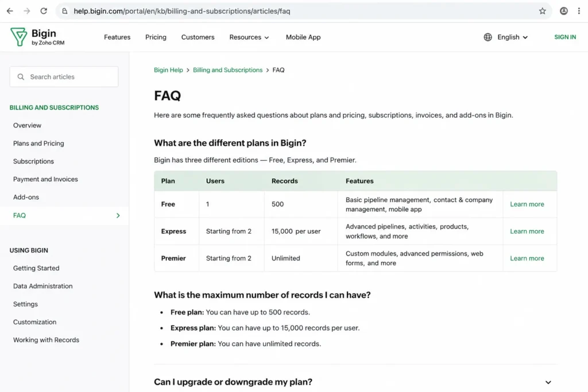Select the FAQ sidebar item
The width and height of the screenshot is (588, 392).
pyautogui.click(x=64, y=215)
